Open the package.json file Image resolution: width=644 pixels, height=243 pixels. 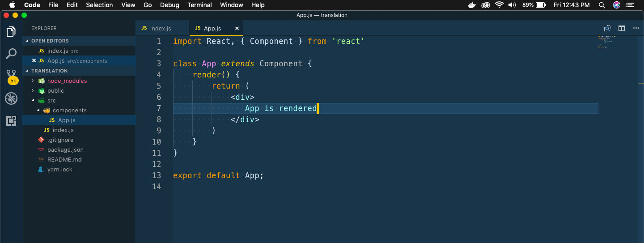79,150
